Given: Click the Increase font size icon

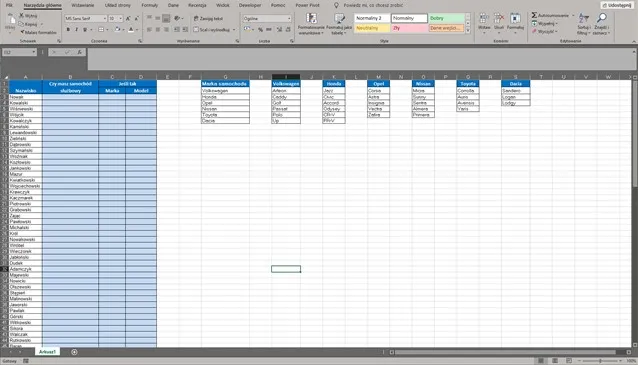Looking at the screenshot, I should 128,19.
